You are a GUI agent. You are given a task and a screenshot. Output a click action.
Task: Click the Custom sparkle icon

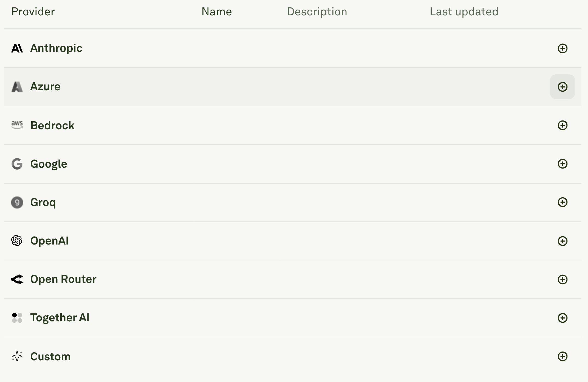pos(17,356)
